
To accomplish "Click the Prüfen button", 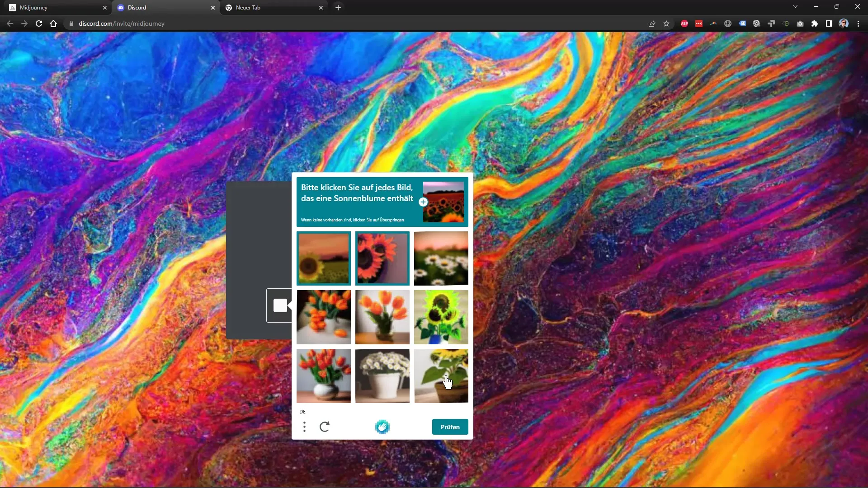I will (x=450, y=427).
